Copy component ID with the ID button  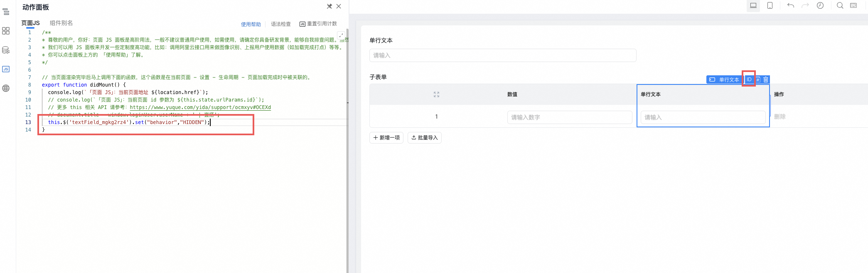pyautogui.click(x=749, y=79)
